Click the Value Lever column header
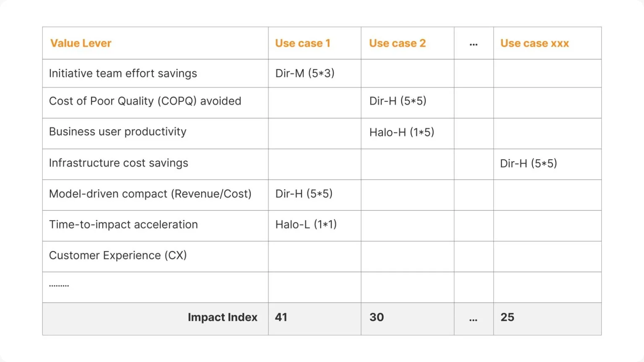The image size is (644, 362). click(x=80, y=43)
